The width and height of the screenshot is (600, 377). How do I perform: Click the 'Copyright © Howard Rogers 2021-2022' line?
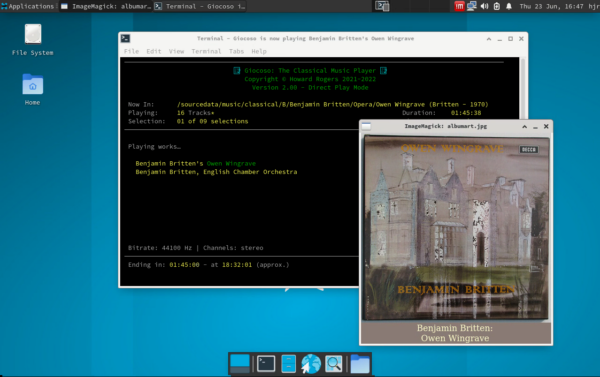[x=310, y=79]
